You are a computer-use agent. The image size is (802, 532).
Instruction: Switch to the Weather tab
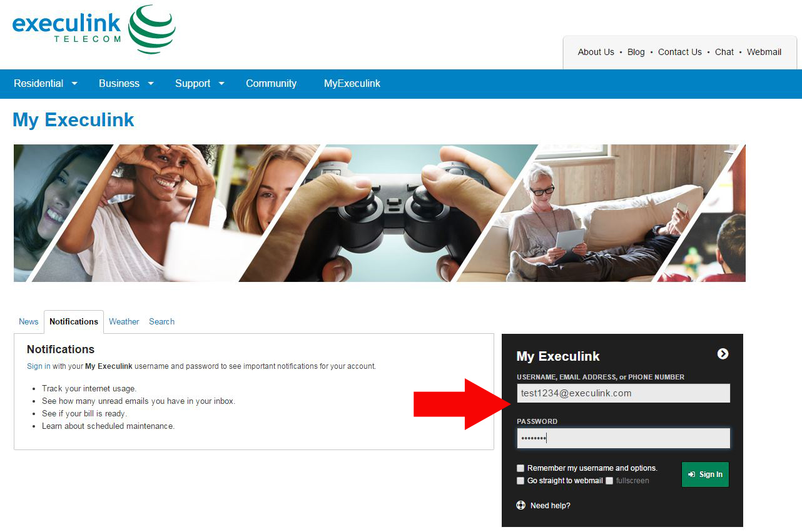(x=124, y=321)
